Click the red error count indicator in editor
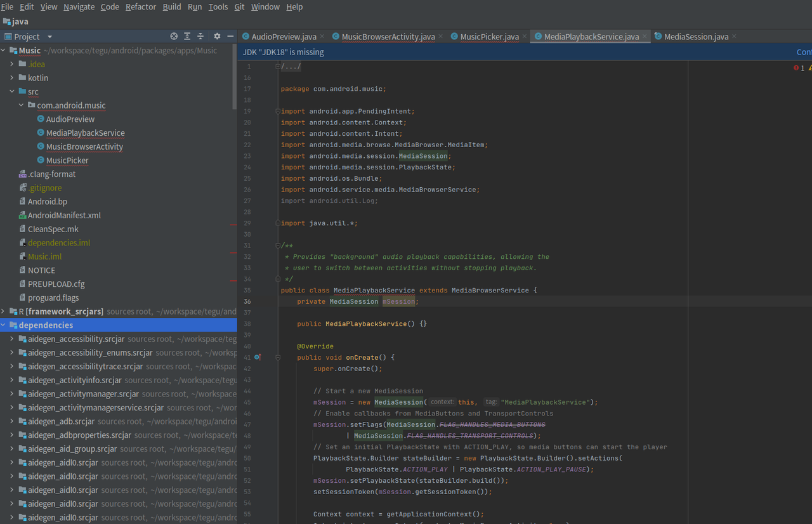Image resolution: width=812 pixels, height=524 pixels. point(799,68)
